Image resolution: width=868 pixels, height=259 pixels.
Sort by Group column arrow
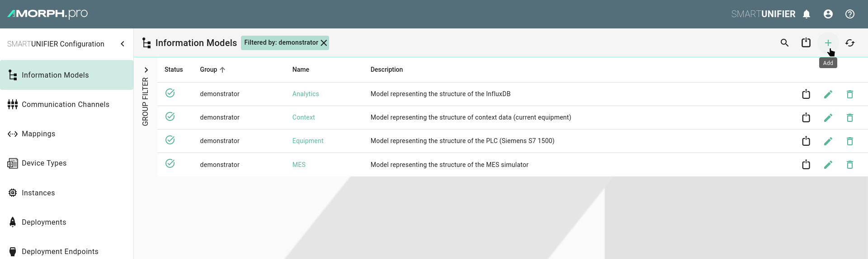pyautogui.click(x=222, y=69)
